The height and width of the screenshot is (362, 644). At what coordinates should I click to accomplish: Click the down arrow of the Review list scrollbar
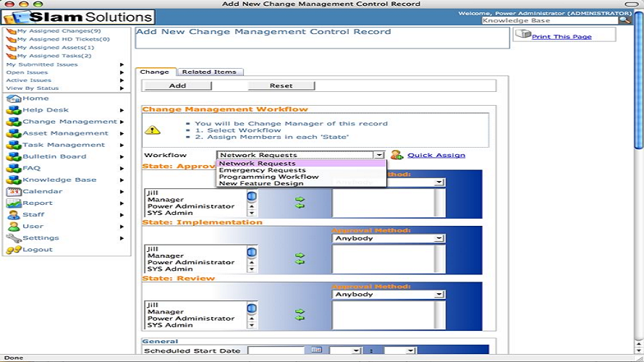[x=252, y=325]
